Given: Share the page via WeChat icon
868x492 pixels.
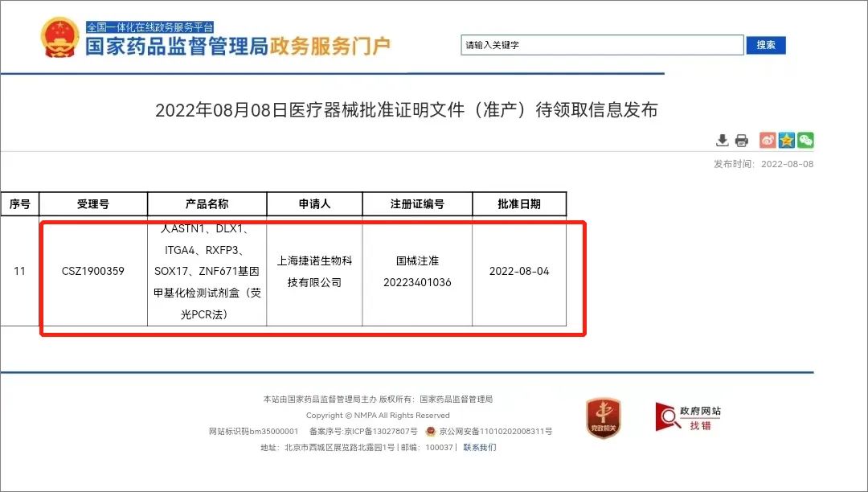Looking at the screenshot, I should [x=805, y=141].
